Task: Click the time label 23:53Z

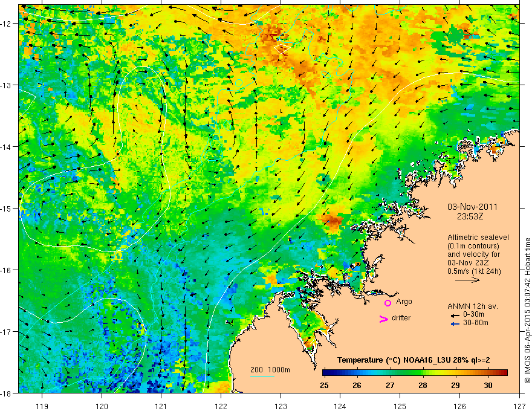Action: (470, 216)
